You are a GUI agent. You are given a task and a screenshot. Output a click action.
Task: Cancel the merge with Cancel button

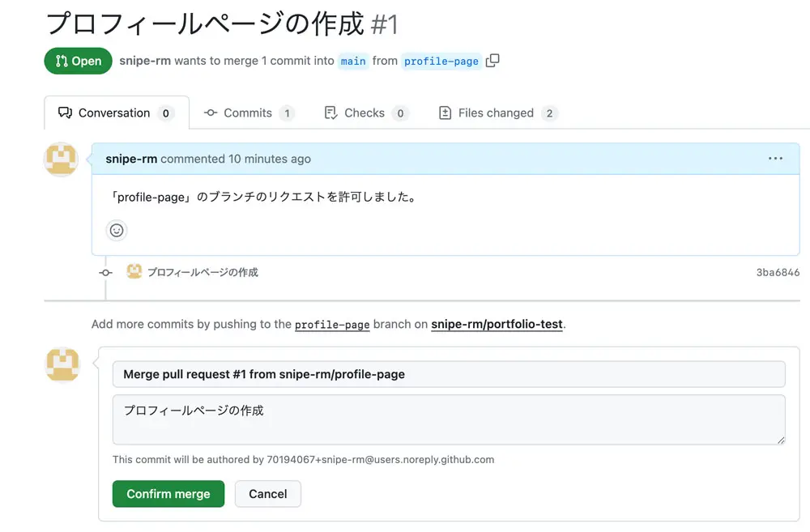pyautogui.click(x=267, y=494)
